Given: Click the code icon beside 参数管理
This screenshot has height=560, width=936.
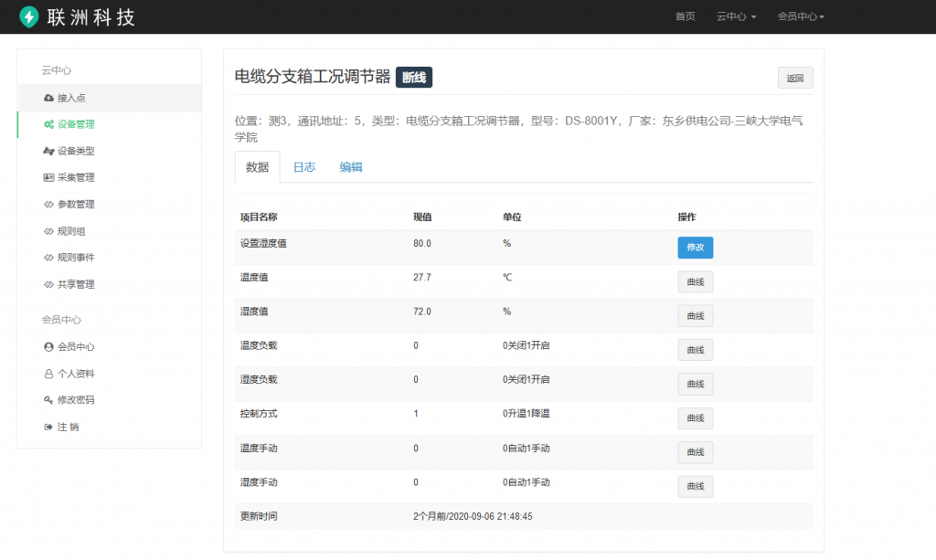Looking at the screenshot, I should pos(48,204).
